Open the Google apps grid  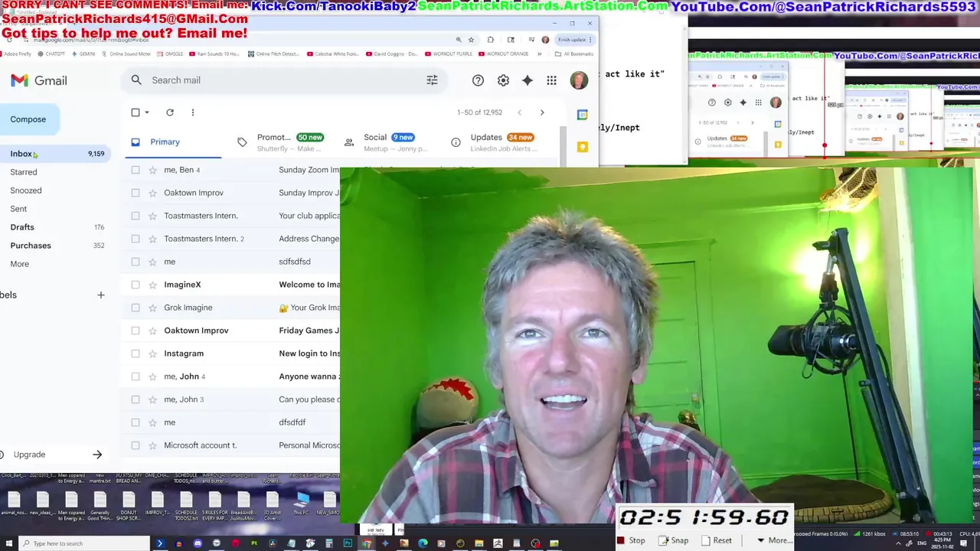tap(551, 80)
